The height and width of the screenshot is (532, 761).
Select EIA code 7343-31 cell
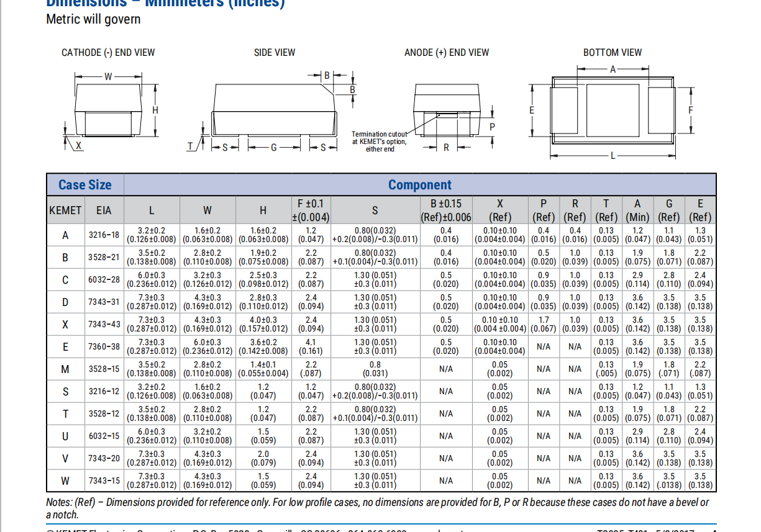(x=104, y=302)
